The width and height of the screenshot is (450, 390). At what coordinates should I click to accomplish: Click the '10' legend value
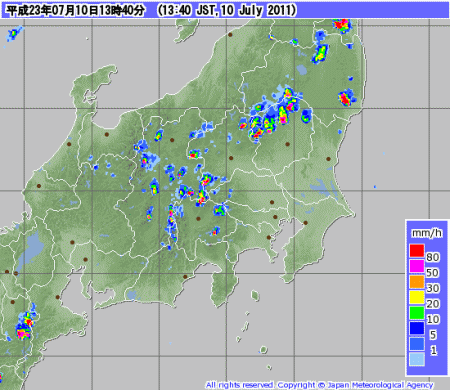(x=433, y=319)
